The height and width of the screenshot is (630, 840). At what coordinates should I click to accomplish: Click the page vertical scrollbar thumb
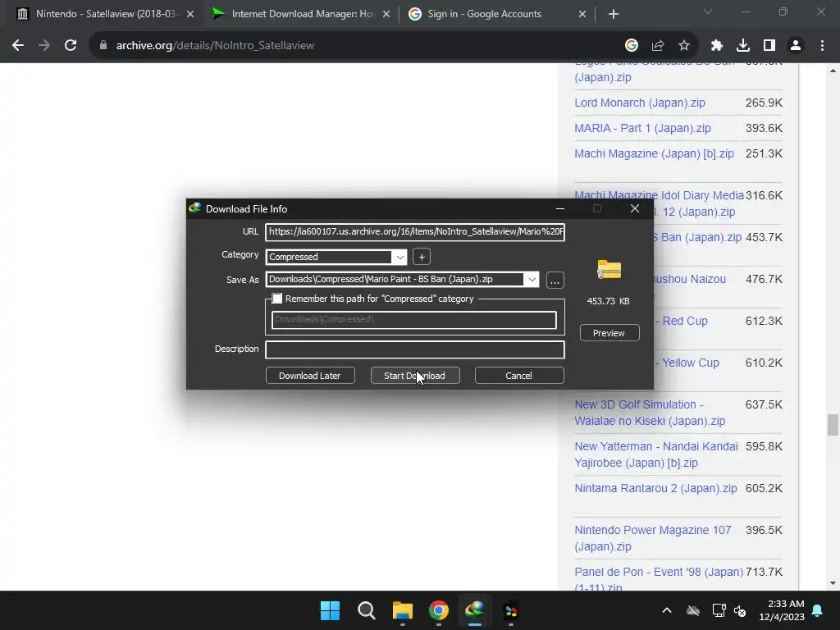pos(833,426)
